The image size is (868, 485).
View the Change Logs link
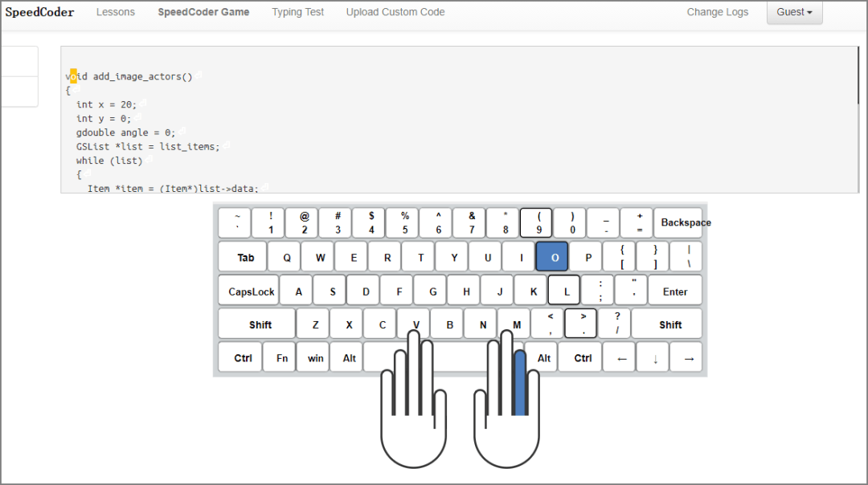[x=717, y=12]
